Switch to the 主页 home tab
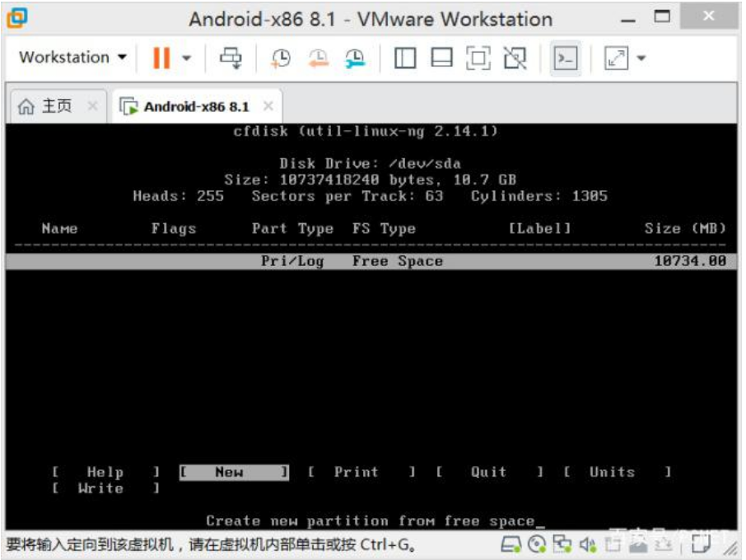The width and height of the screenshot is (746, 560). [57, 105]
